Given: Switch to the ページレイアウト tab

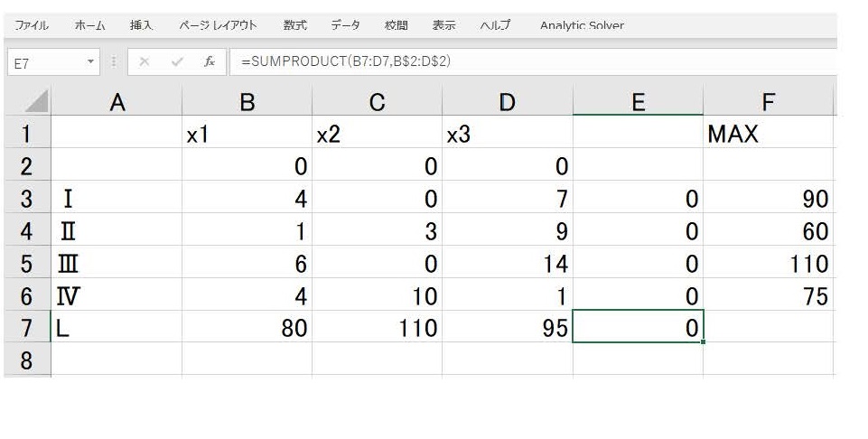Looking at the screenshot, I should tap(218, 25).
